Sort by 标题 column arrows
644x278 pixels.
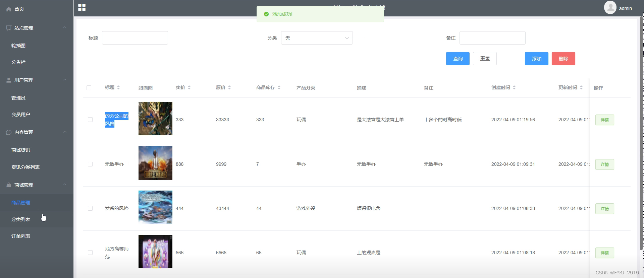pos(118,87)
